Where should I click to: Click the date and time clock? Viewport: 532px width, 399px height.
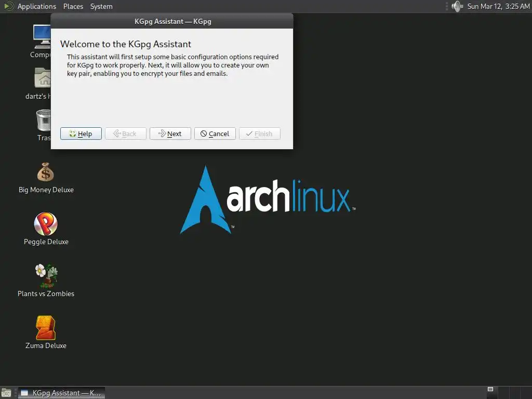click(498, 6)
